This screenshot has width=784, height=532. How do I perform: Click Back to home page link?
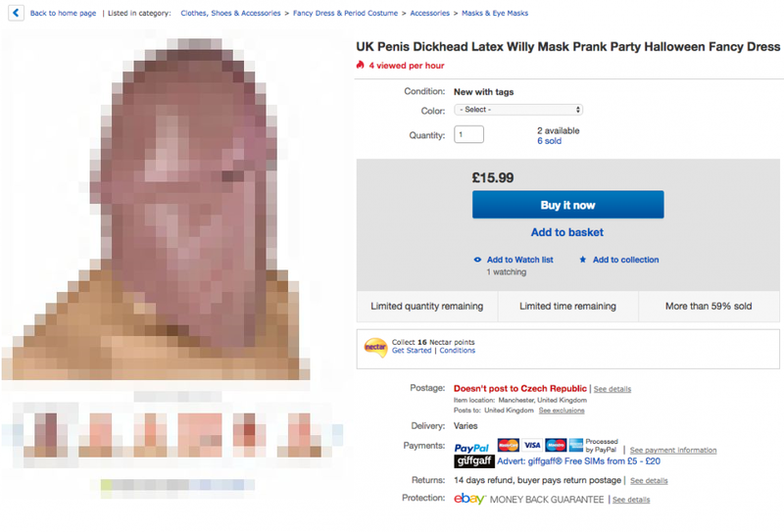[63, 14]
